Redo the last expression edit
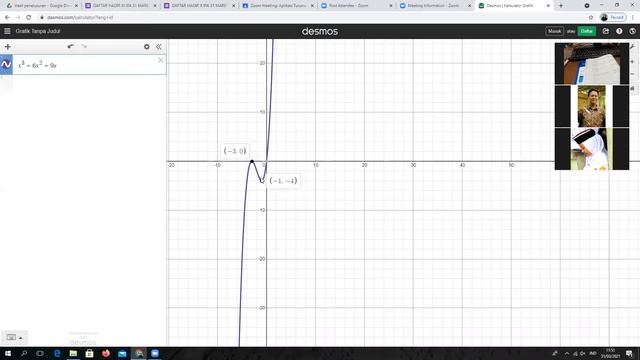The image size is (640, 360). coord(84,47)
